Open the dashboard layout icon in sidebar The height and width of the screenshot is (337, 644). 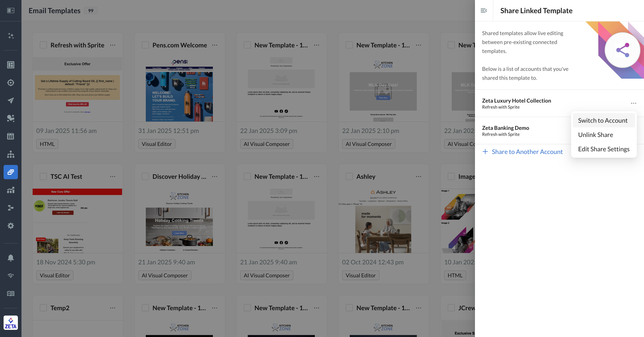11,65
